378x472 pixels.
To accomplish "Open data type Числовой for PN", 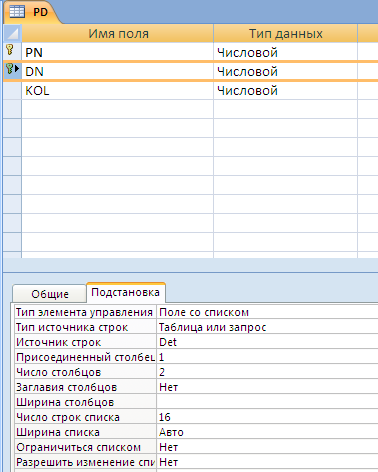I will 285,52.
